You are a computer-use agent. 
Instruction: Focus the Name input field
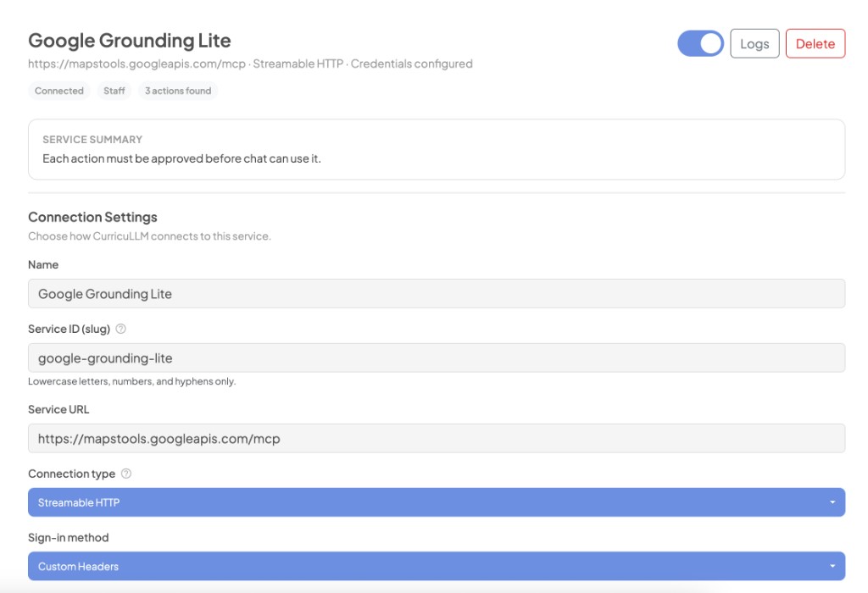pyautogui.click(x=436, y=294)
